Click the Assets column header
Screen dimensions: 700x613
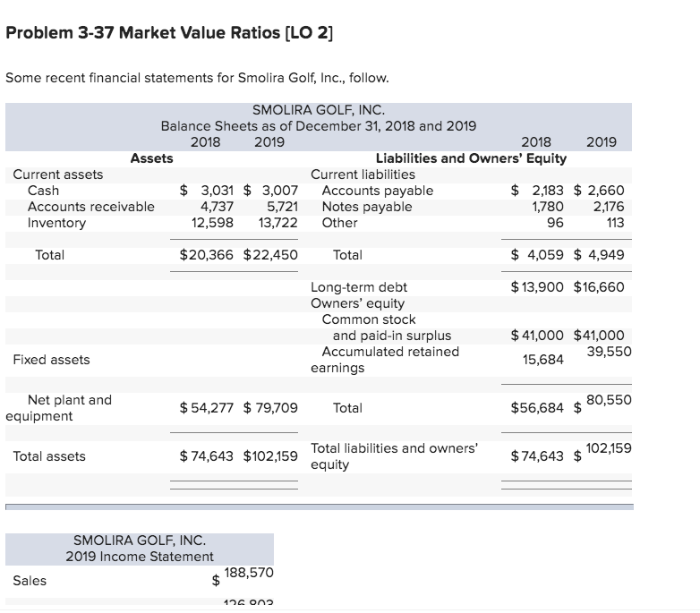click(x=152, y=158)
